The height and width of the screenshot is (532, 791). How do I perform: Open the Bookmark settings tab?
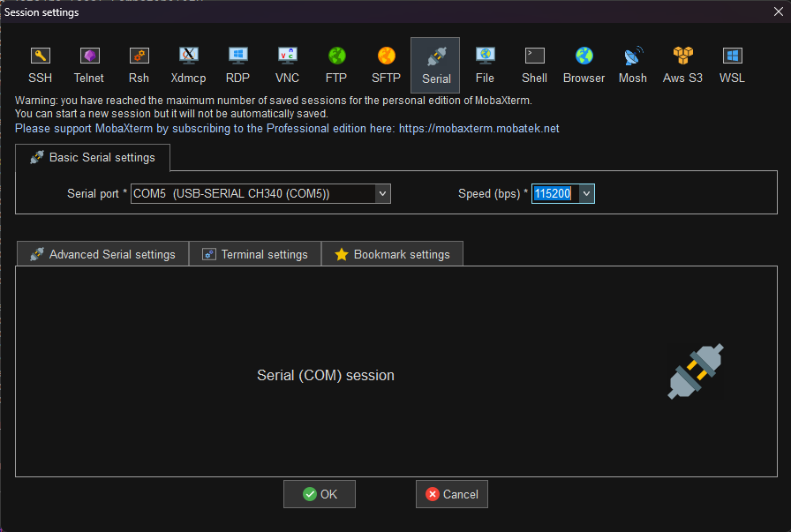pyautogui.click(x=393, y=254)
